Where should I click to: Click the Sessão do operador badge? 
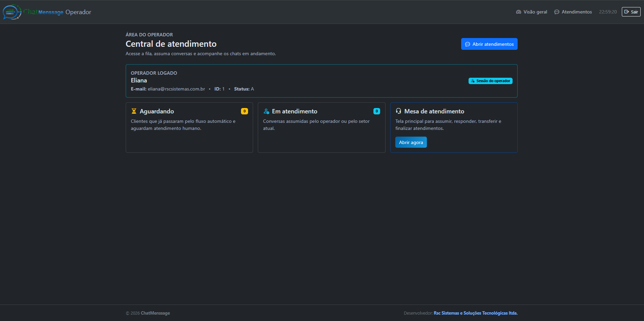pyautogui.click(x=490, y=81)
